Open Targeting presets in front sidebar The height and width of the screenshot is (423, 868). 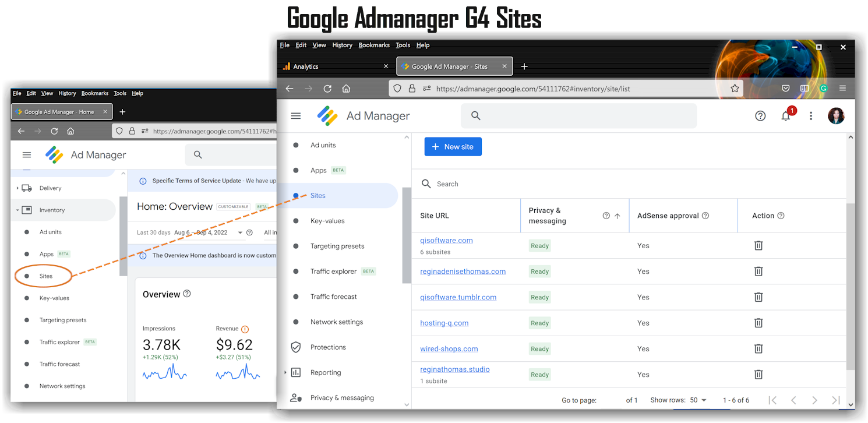pyautogui.click(x=337, y=246)
